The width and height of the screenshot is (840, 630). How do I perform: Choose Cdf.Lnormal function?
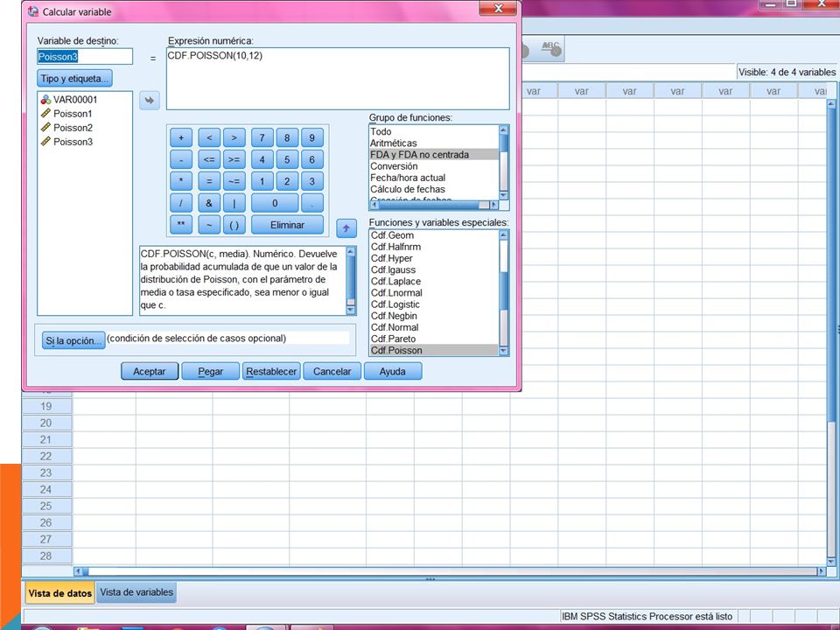434,292
